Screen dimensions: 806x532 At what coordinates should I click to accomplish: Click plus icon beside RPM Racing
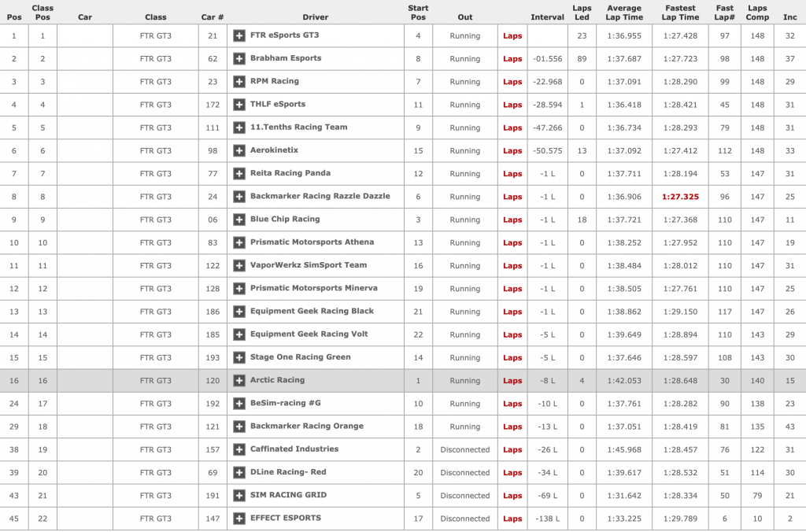click(x=239, y=81)
